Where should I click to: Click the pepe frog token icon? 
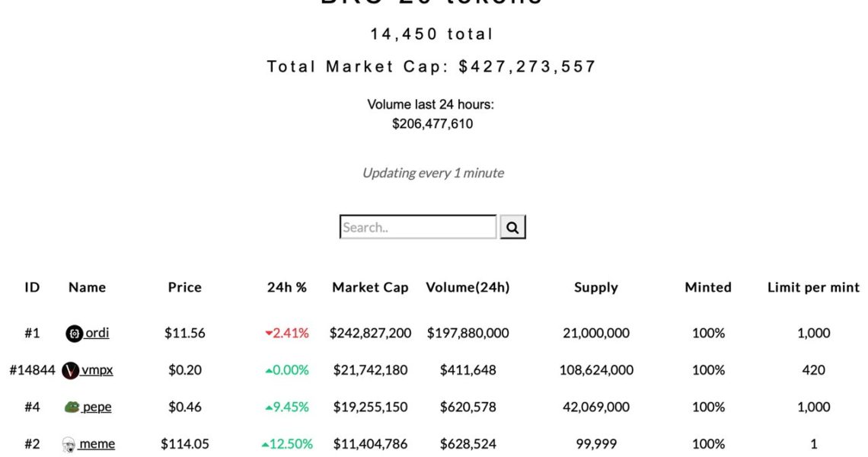(72, 407)
